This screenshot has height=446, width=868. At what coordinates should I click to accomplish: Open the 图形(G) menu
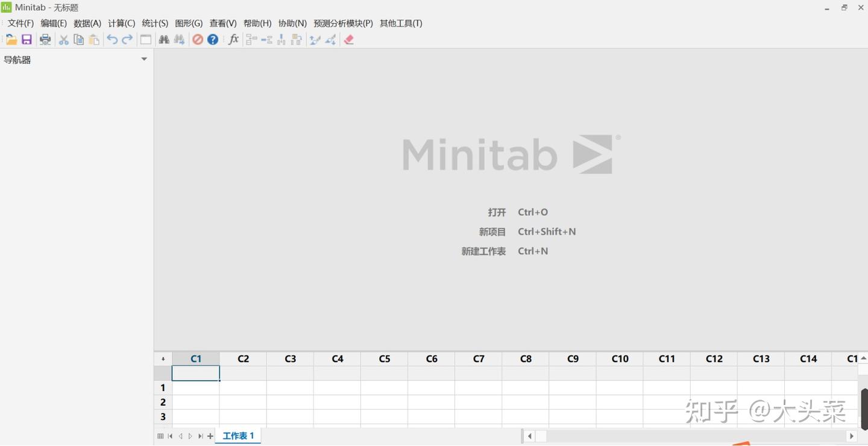pyautogui.click(x=188, y=23)
